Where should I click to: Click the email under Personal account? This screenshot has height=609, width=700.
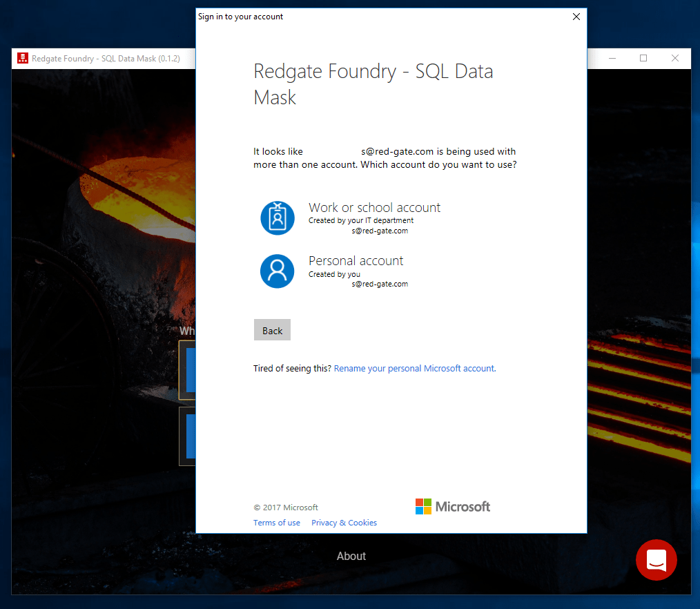coord(380,284)
